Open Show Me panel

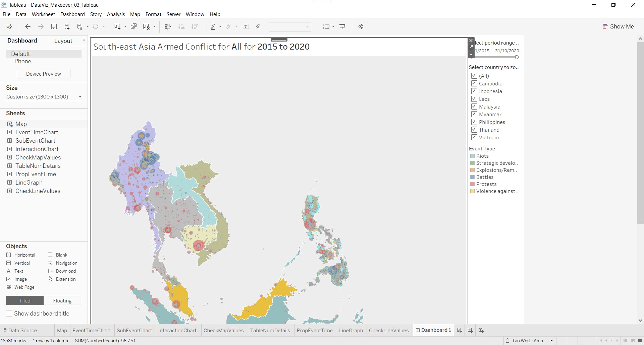point(618,26)
